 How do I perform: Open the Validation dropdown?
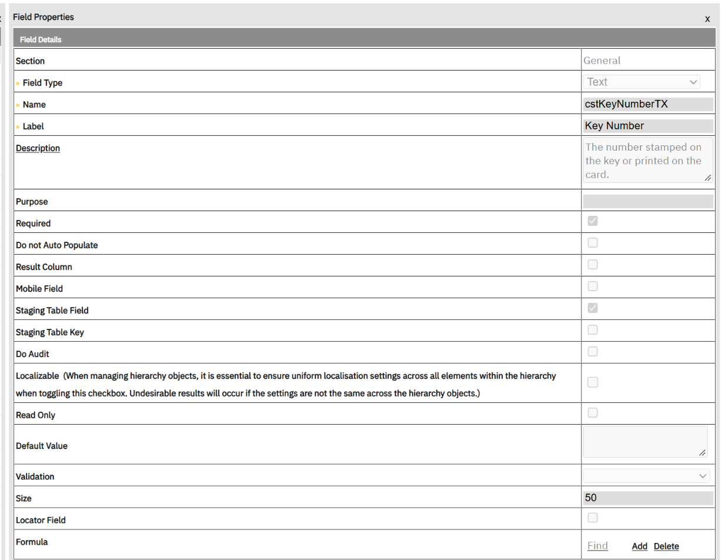646,475
